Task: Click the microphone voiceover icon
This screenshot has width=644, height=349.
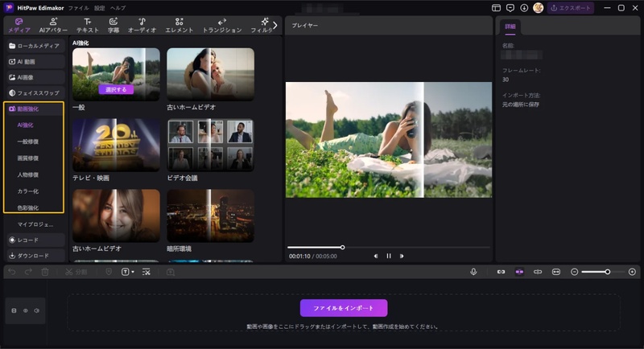Action: pyautogui.click(x=473, y=272)
